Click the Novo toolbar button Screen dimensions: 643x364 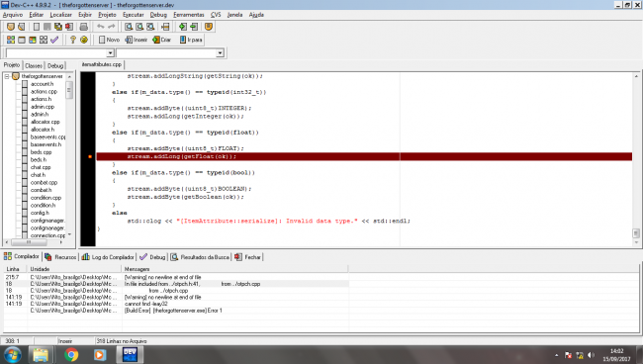(109, 40)
